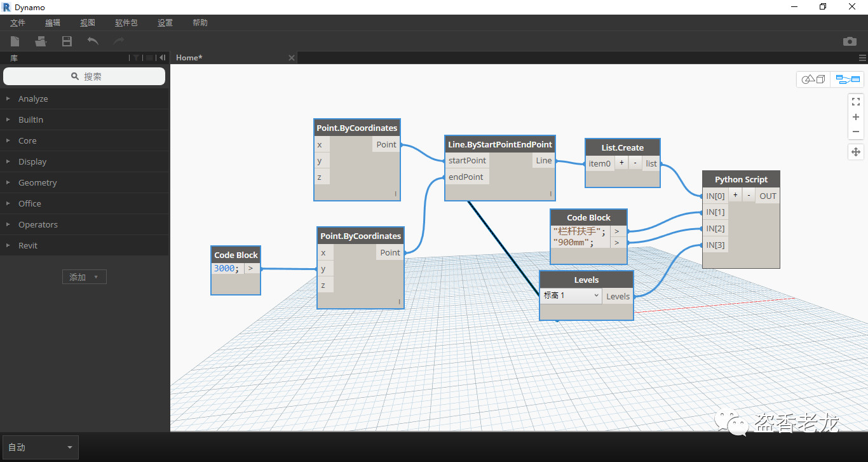Click the New file icon in toolbar

[x=15, y=41]
